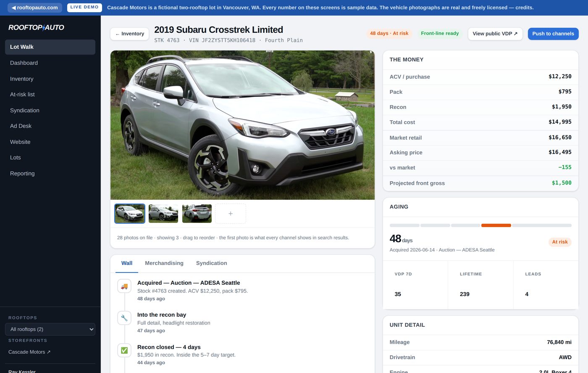This screenshot has width=588, height=373.
Task: Open the Wall tab
Action: (x=127, y=263)
